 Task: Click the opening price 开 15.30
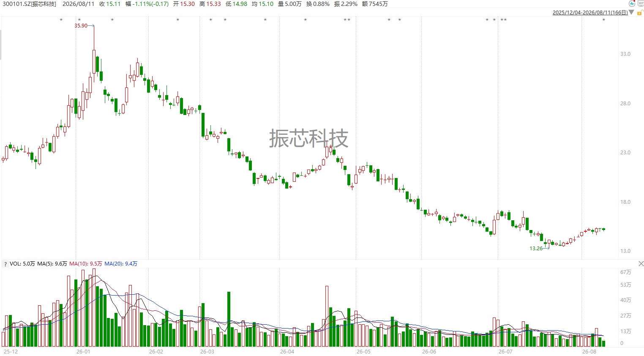point(184,4)
